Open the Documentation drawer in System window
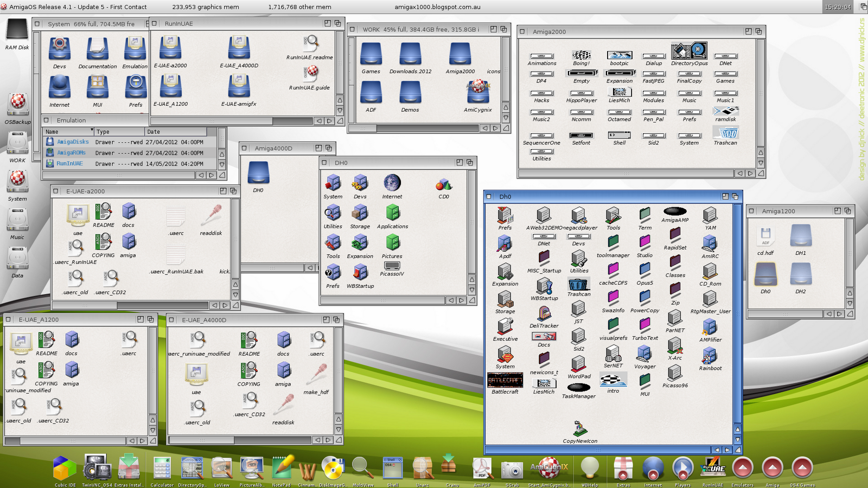Screen dimensions: 868x488 pyautogui.click(x=97, y=49)
